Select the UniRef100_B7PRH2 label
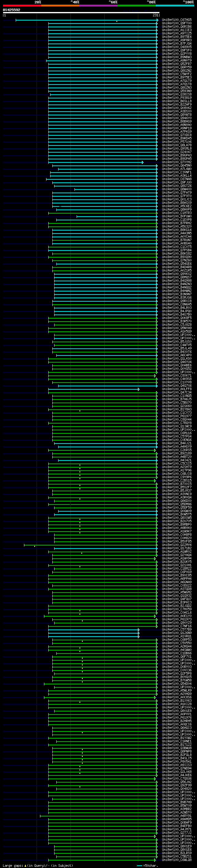 pyautogui.click(x=177, y=223)
